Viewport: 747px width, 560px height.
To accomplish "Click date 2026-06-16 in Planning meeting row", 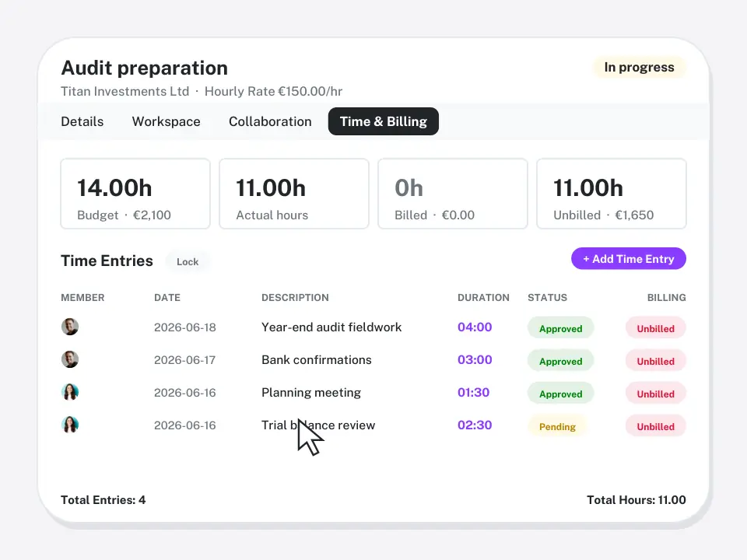I will [185, 392].
